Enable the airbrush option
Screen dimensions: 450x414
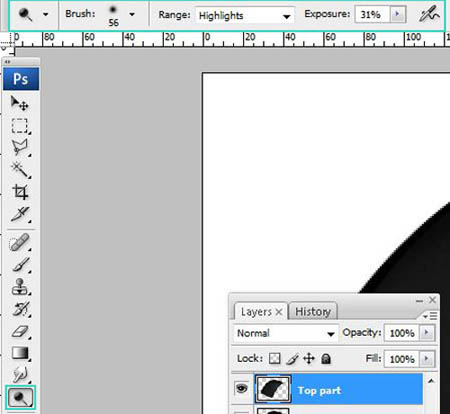click(x=429, y=14)
